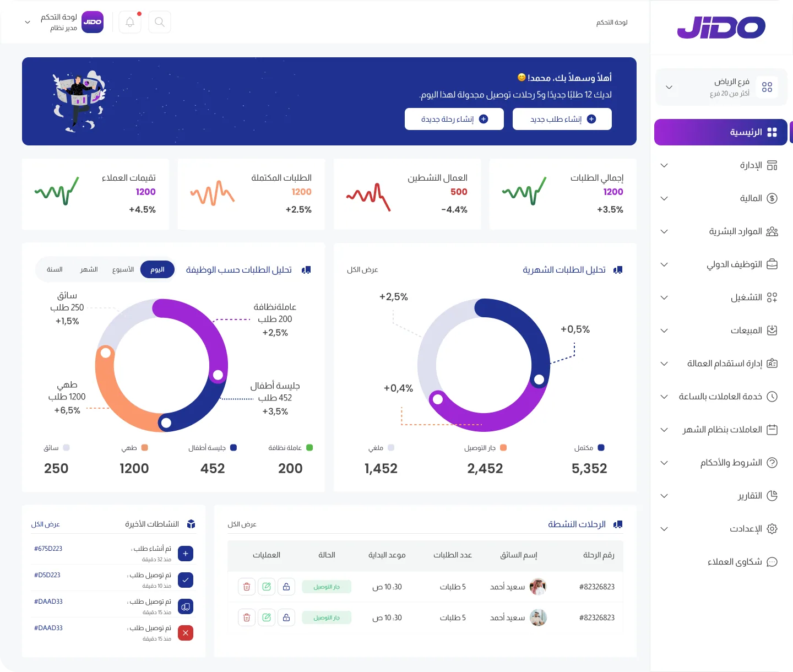The height and width of the screenshot is (672, 793).
Task: Switch chart period to السنة
Action: [x=55, y=269]
